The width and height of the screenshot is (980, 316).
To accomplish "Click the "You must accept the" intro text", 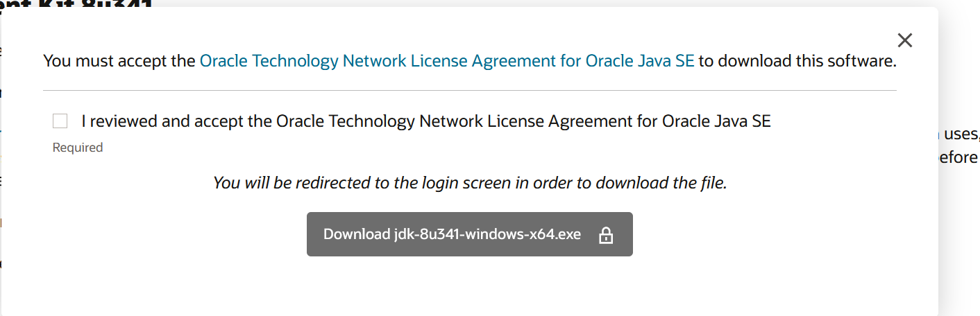I will coord(119,61).
